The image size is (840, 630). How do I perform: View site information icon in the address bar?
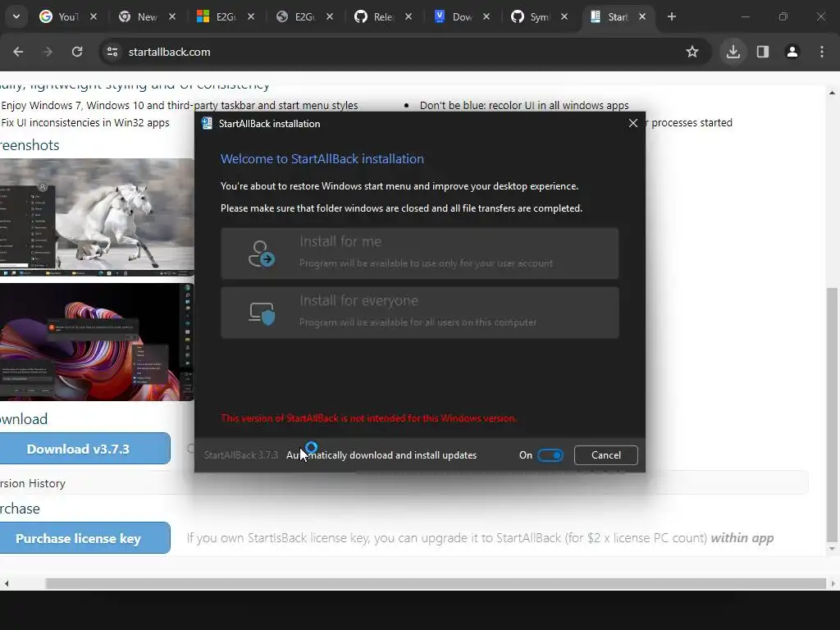112,52
